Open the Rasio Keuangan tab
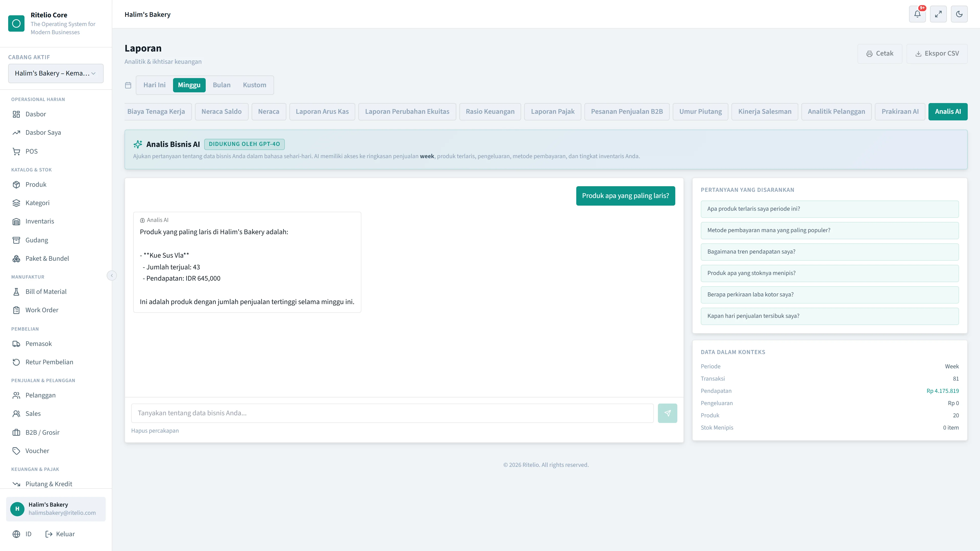The image size is (980, 551). pos(490,111)
